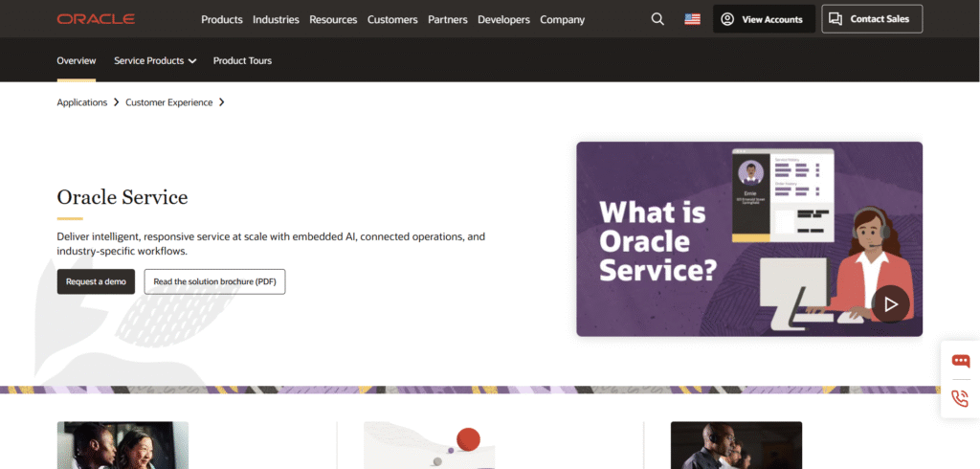
Task: Select the US flag country icon
Action: [x=692, y=19]
